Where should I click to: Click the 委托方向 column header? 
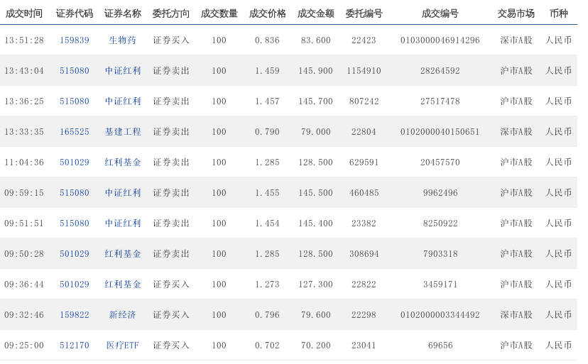point(171,14)
